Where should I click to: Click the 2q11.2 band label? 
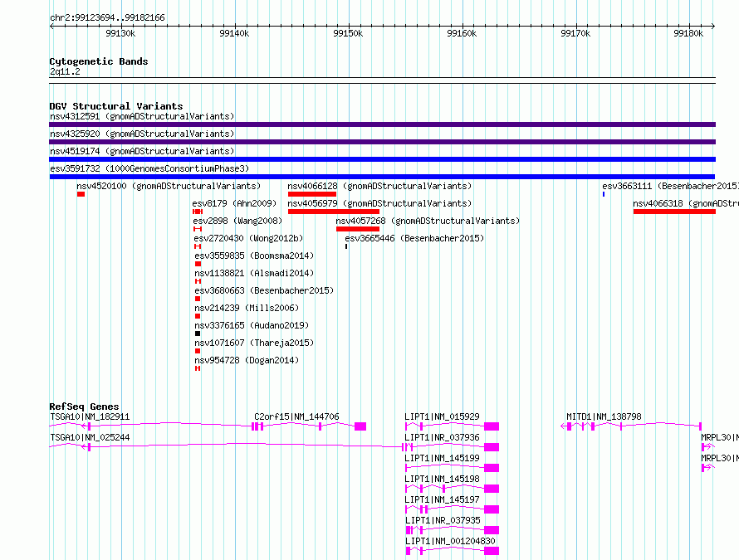tap(65, 71)
